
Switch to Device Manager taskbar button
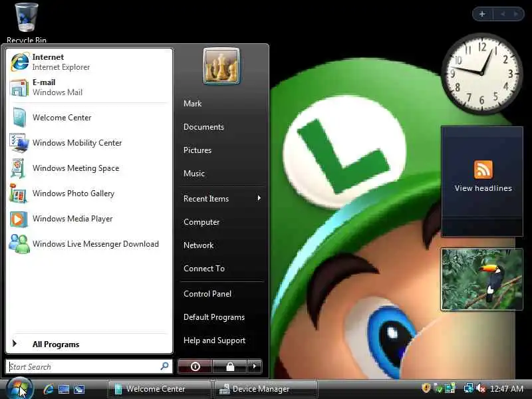(267, 389)
